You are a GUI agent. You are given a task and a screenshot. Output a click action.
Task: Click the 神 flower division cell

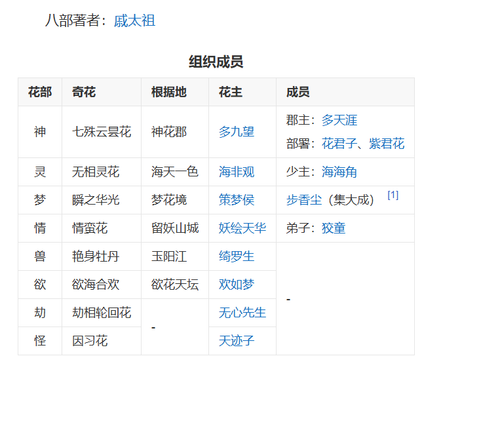(40, 132)
